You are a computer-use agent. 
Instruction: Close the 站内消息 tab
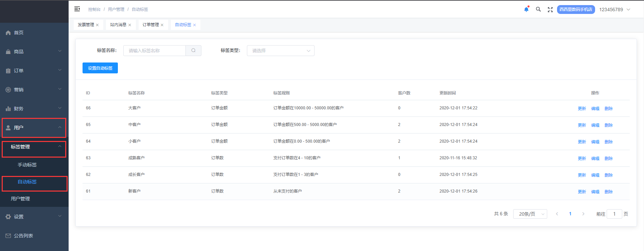[x=130, y=25]
